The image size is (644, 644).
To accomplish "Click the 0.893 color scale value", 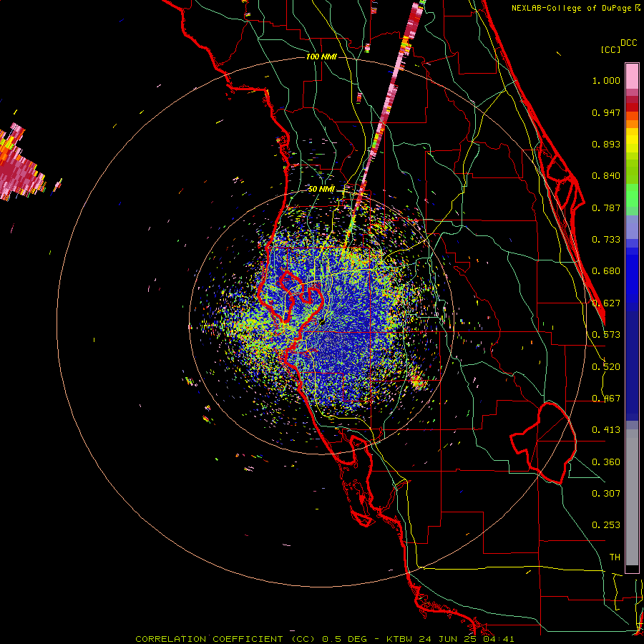I will pyautogui.click(x=606, y=144).
